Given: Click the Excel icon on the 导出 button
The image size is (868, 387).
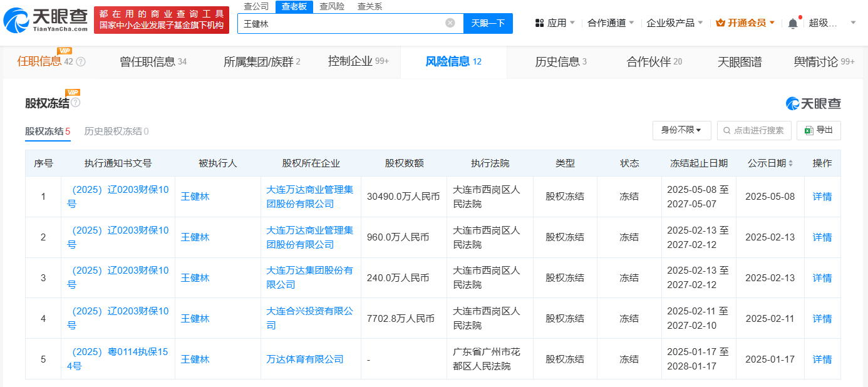Looking at the screenshot, I should coord(809,130).
